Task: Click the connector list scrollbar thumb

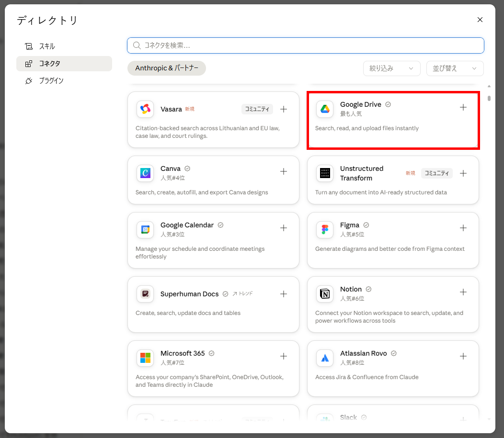Action: click(x=489, y=98)
